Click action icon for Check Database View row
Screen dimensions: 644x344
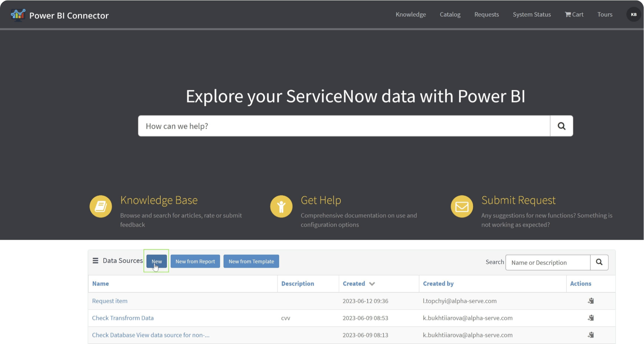(591, 335)
